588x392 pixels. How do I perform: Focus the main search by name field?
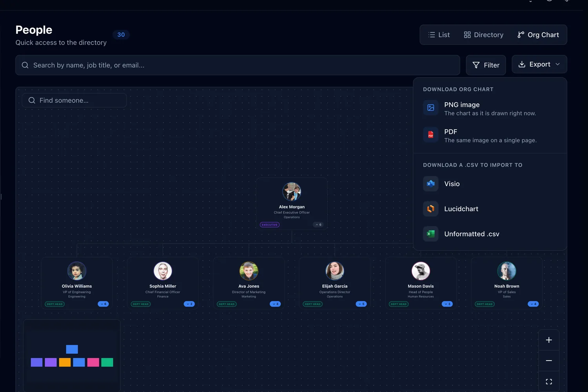click(x=238, y=65)
